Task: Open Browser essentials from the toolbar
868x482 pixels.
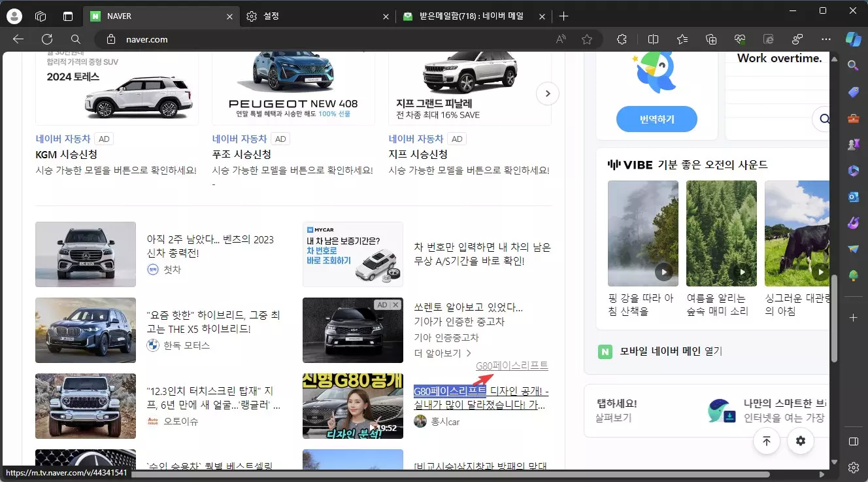Action: (x=739, y=39)
